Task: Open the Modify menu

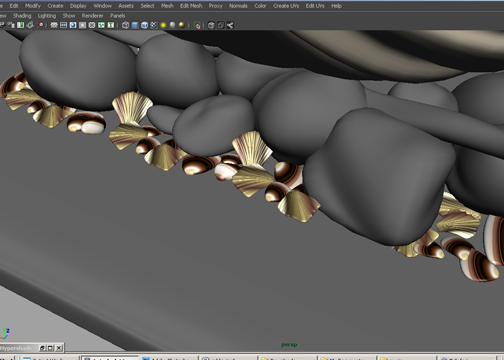Action: click(33, 6)
